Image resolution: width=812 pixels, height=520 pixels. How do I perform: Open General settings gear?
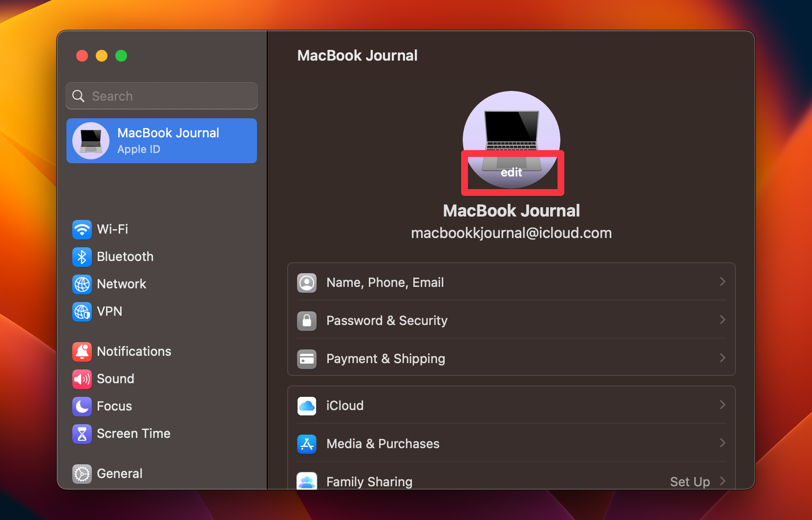point(82,474)
